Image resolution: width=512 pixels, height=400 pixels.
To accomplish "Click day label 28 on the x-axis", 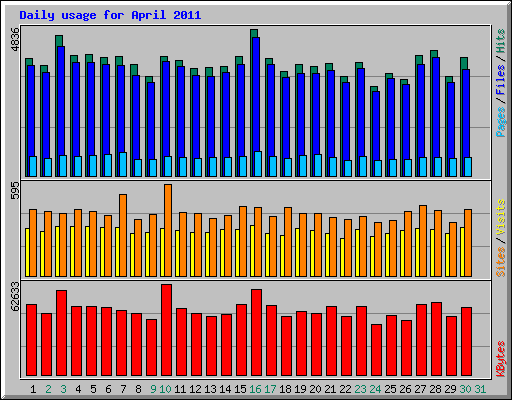I will pos(435,389).
